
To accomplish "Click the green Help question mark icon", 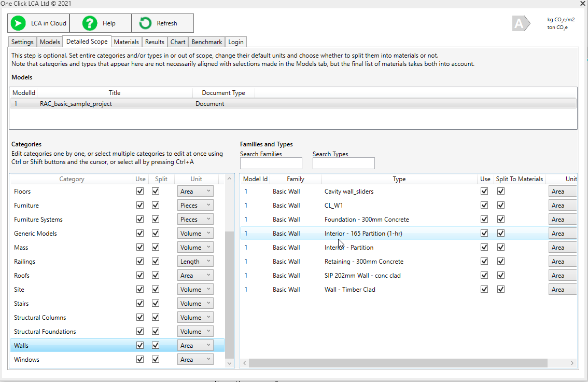I will pos(90,23).
